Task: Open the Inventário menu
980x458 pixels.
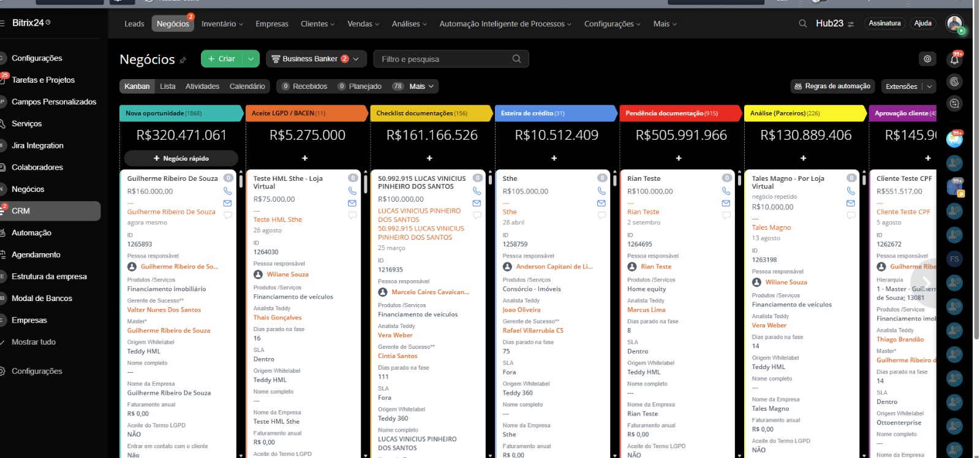Action: tap(222, 24)
